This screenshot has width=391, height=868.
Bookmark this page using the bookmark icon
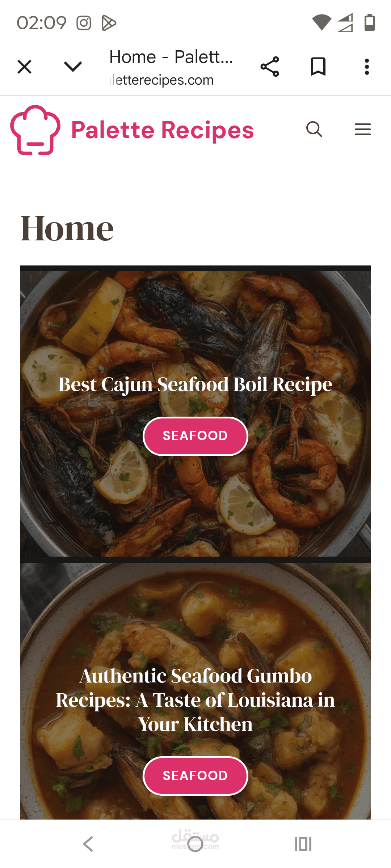pyautogui.click(x=318, y=67)
